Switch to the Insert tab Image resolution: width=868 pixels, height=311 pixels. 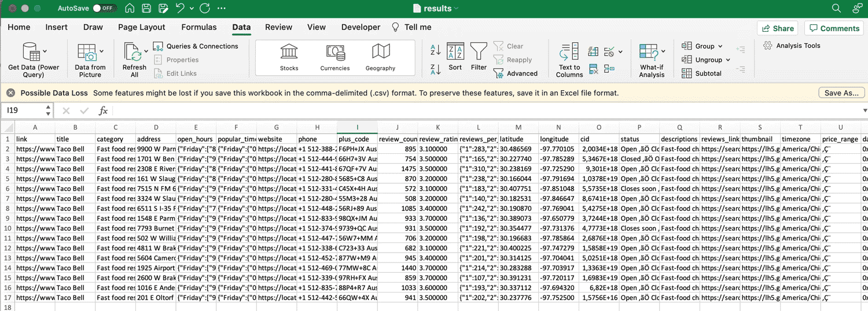57,27
